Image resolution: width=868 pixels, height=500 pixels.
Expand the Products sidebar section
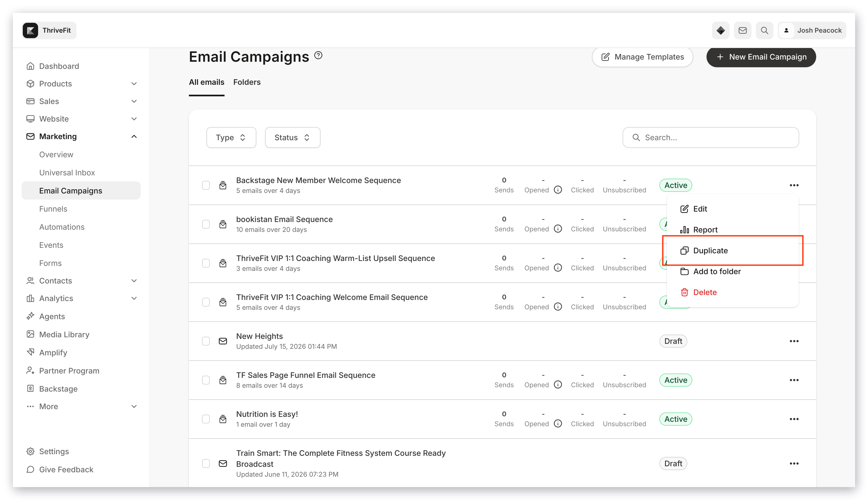134,83
